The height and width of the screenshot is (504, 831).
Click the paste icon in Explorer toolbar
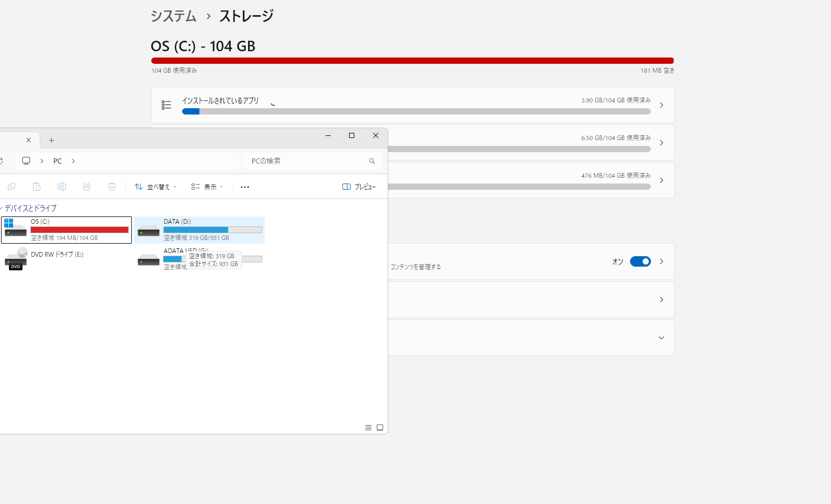[x=37, y=187]
